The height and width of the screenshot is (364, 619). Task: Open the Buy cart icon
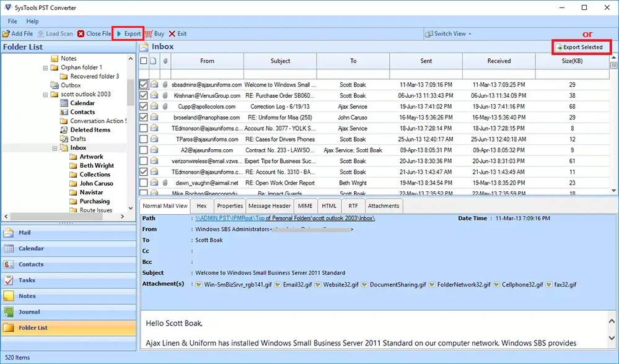tap(149, 34)
